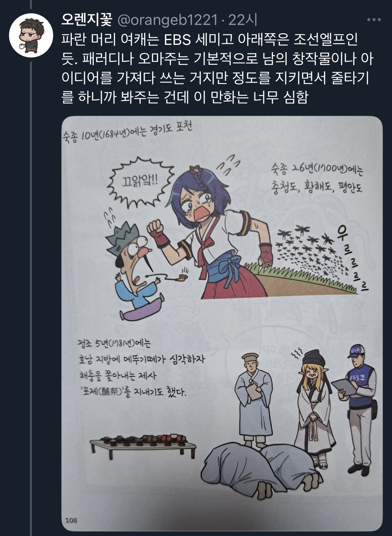Click the @orangeb1221 handle
This screenshot has width=392, height=536.
[x=168, y=21]
